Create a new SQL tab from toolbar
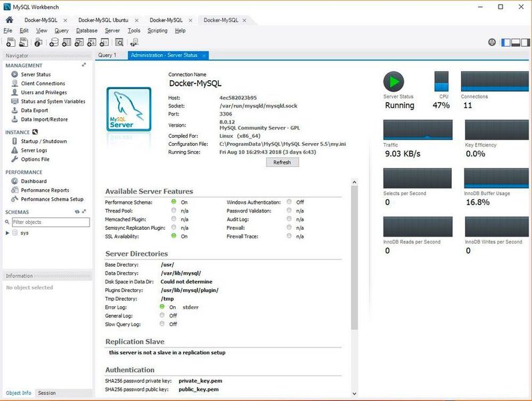 pyautogui.click(x=11, y=42)
